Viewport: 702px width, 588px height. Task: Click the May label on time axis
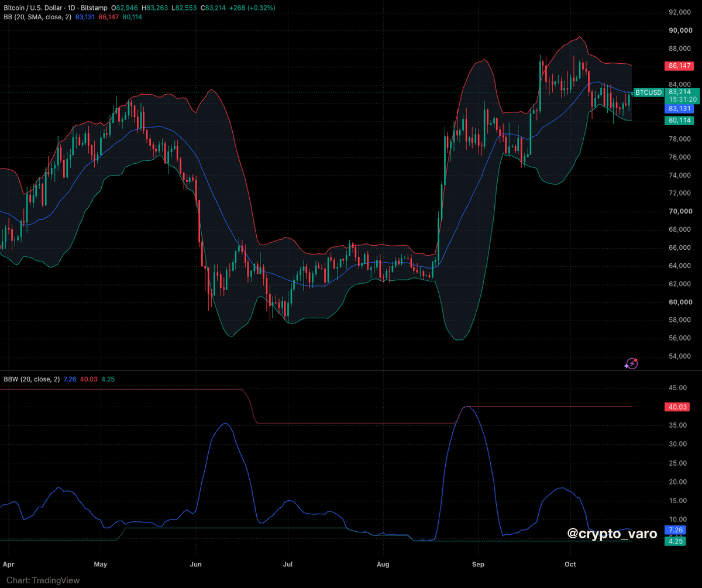101,565
